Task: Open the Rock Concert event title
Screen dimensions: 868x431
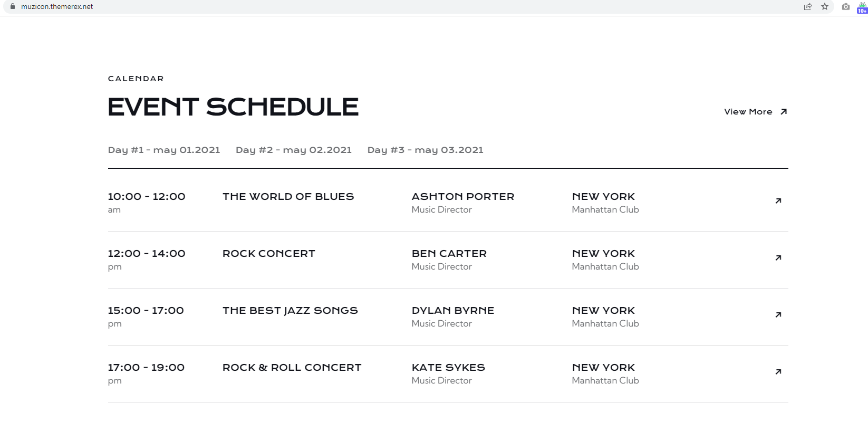Action: click(x=269, y=254)
